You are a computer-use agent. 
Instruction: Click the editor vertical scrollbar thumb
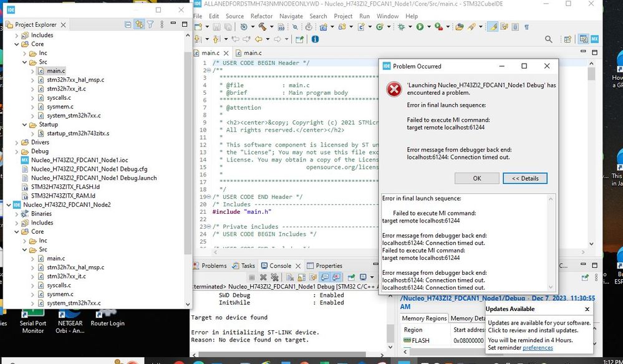[x=591, y=74]
